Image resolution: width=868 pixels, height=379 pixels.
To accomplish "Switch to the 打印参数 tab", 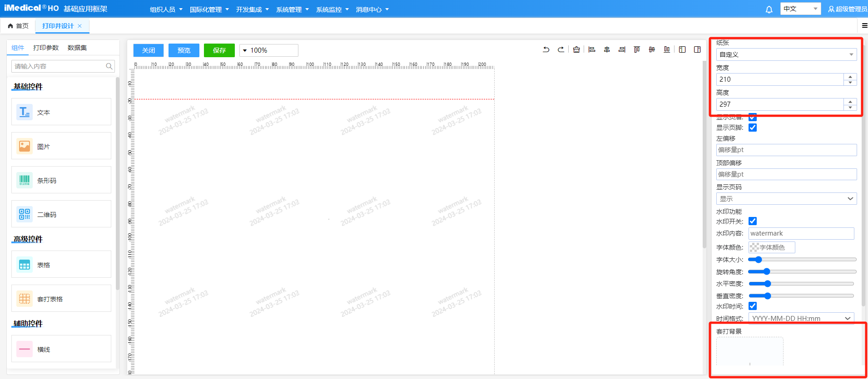I will click(x=46, y=48).
